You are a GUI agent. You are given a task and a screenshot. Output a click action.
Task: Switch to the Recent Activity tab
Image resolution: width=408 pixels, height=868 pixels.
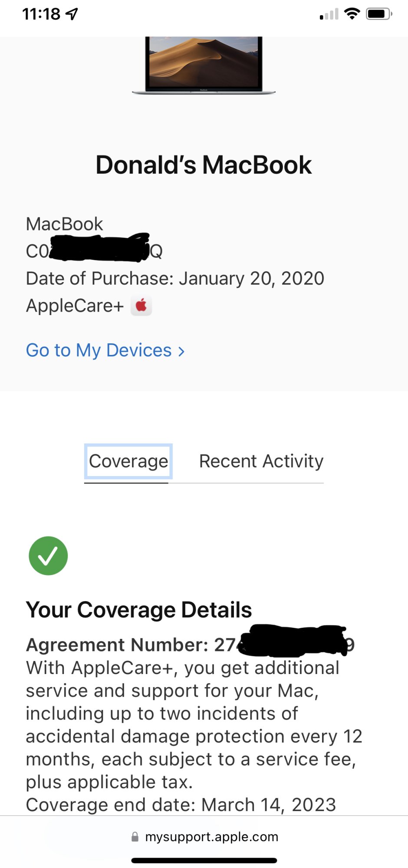(261, 461)
